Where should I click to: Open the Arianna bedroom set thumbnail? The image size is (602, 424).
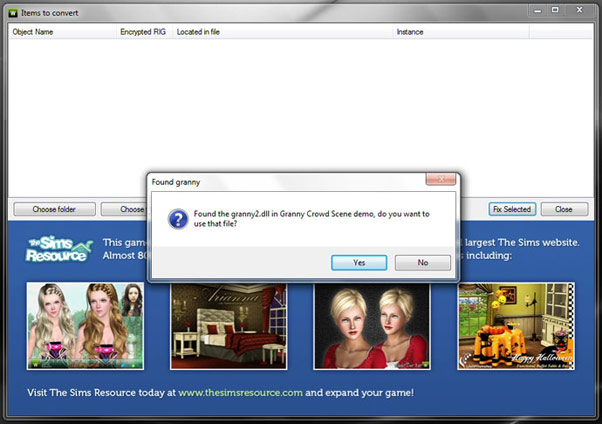(228, 326)
